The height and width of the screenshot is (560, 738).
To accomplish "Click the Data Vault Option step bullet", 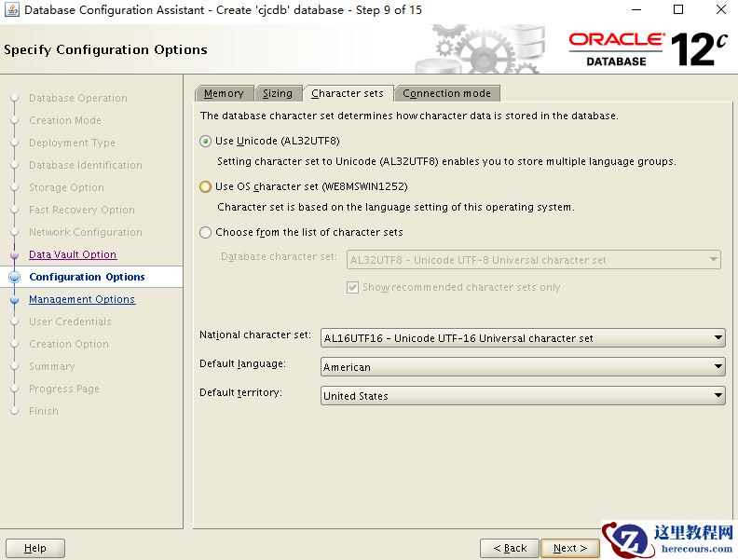I will (15, 254).
